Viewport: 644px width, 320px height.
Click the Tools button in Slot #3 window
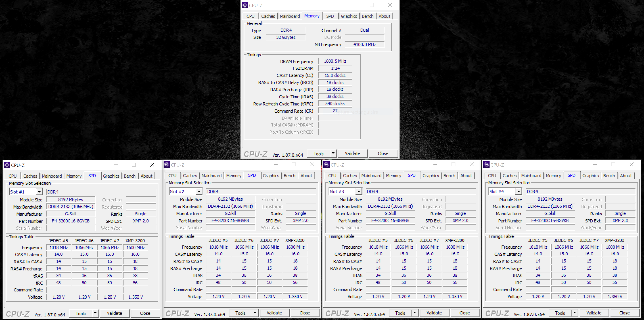400,313
